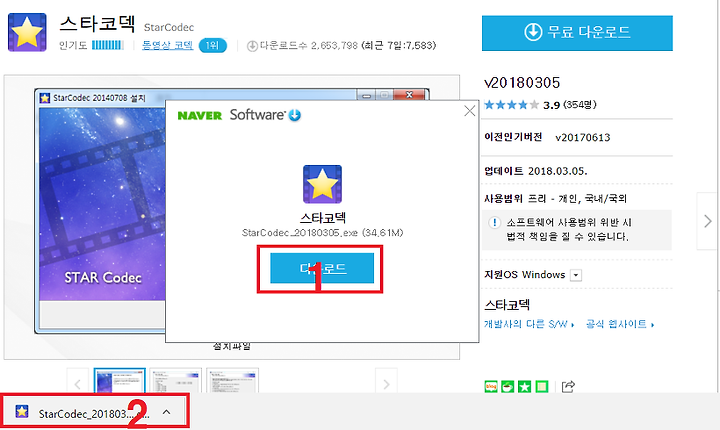The image size is (720, 430).
Task: Click the exclamation info icon in usage notice
Action: [x=494, y=223]
